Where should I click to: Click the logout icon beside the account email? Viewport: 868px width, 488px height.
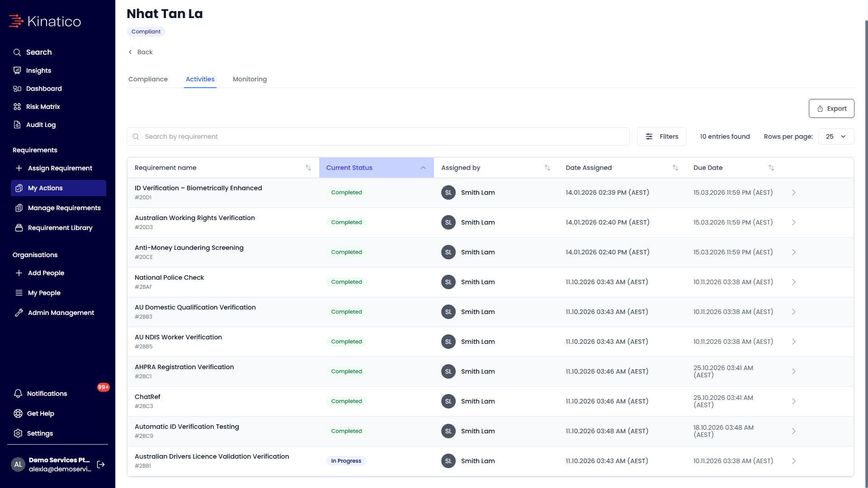(101, 465)
